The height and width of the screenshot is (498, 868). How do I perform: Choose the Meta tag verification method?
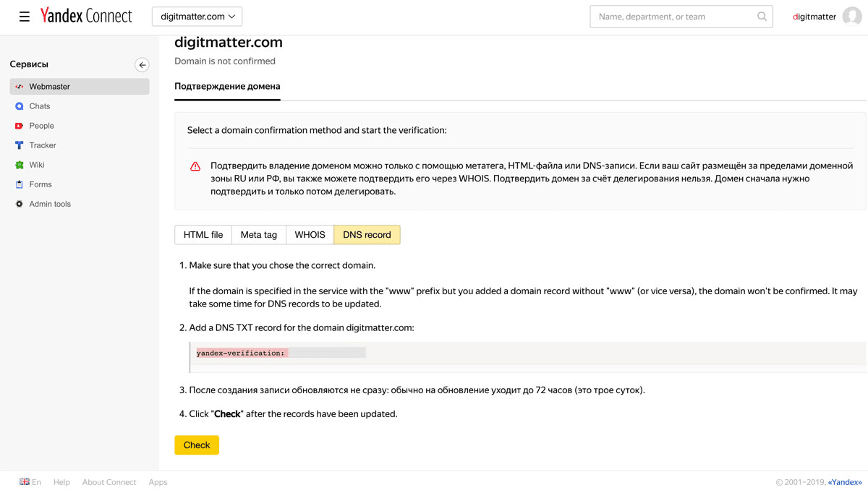click(x=259, y=235)
